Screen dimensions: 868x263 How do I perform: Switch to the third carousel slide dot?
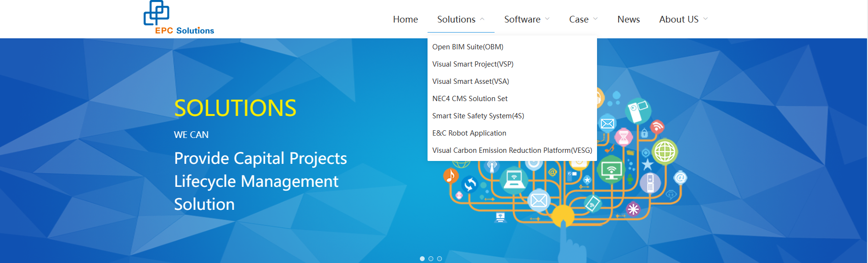click(440, 259)
